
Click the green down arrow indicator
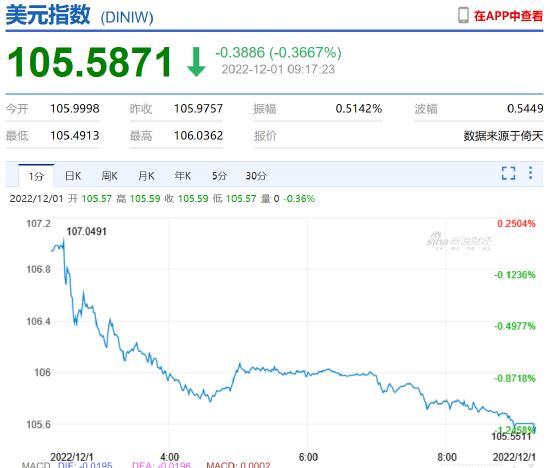coord(196,62)
